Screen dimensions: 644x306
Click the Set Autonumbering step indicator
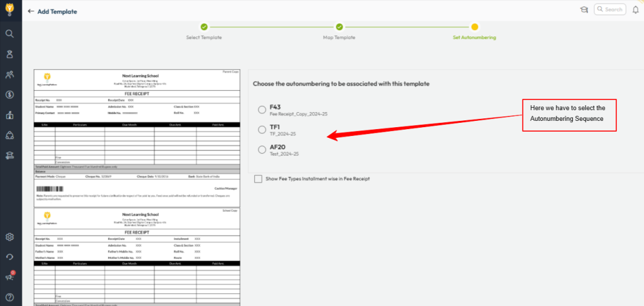tap(474, 27)
